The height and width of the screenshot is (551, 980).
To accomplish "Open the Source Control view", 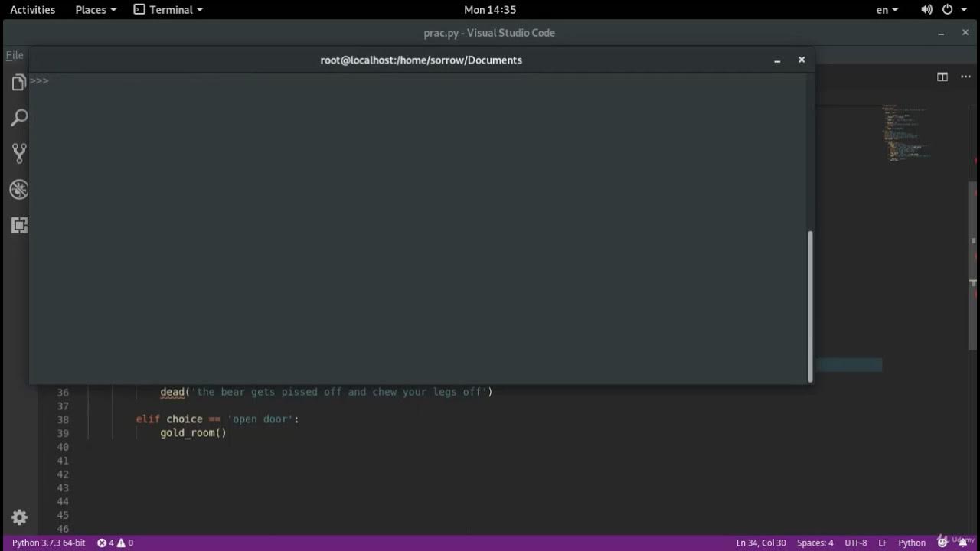I will pos(18,153).
